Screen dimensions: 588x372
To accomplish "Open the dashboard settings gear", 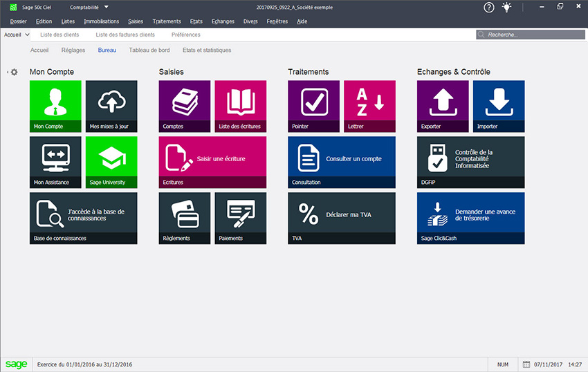I will coord(14,72).
